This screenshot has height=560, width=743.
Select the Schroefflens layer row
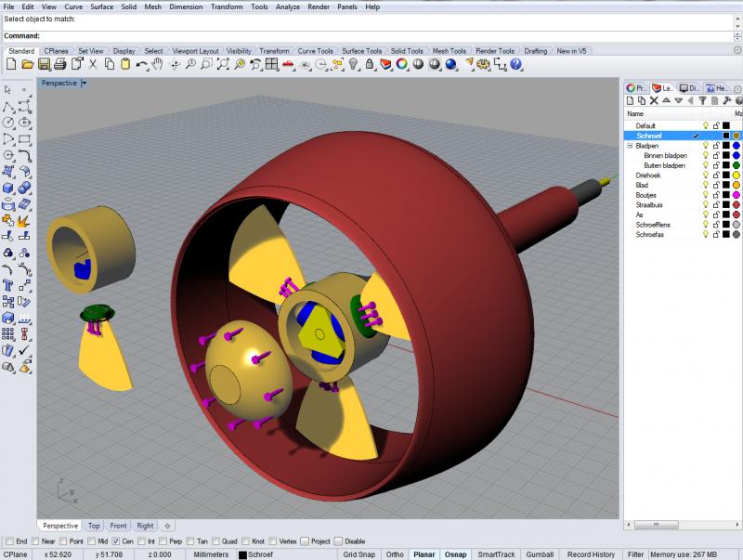tap(683, 225)
